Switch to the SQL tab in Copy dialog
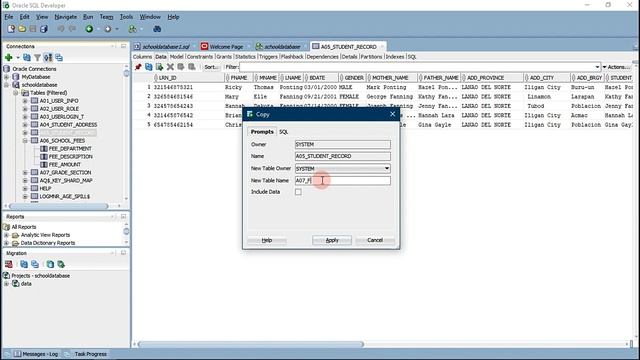Screen dimensions: 640x360 point(284,132)
